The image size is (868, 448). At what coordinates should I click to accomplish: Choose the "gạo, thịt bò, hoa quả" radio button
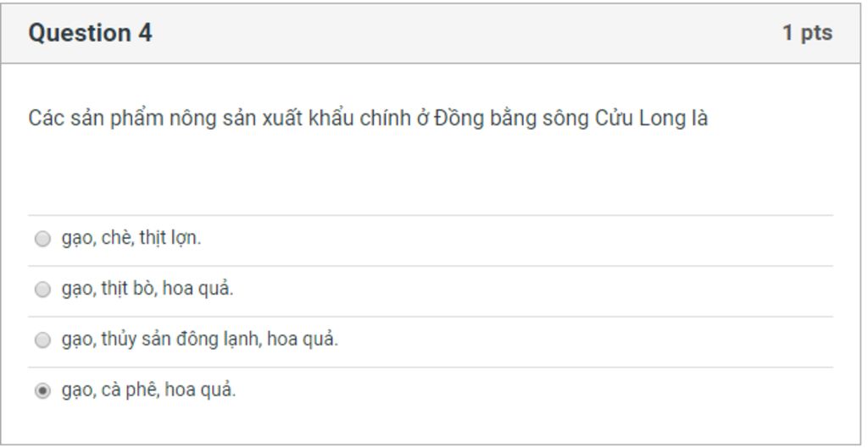pyautogui.click(x=42, y=290)
